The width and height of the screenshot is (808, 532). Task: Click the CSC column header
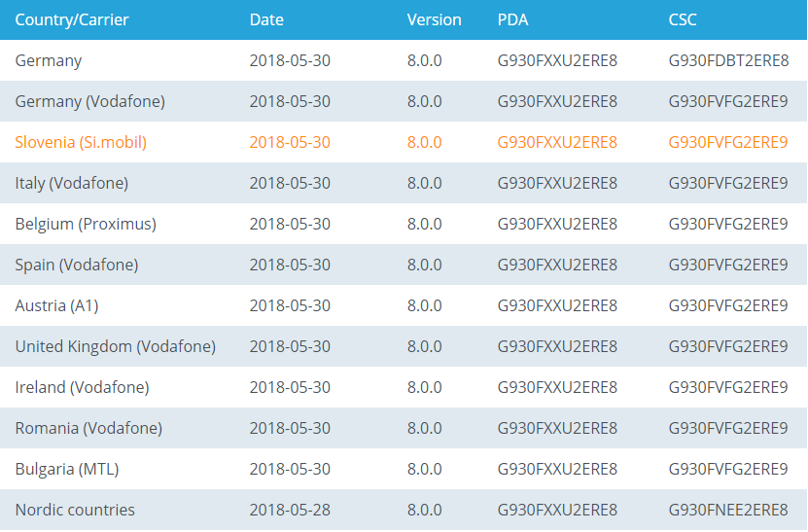click(x=683, y=19)
